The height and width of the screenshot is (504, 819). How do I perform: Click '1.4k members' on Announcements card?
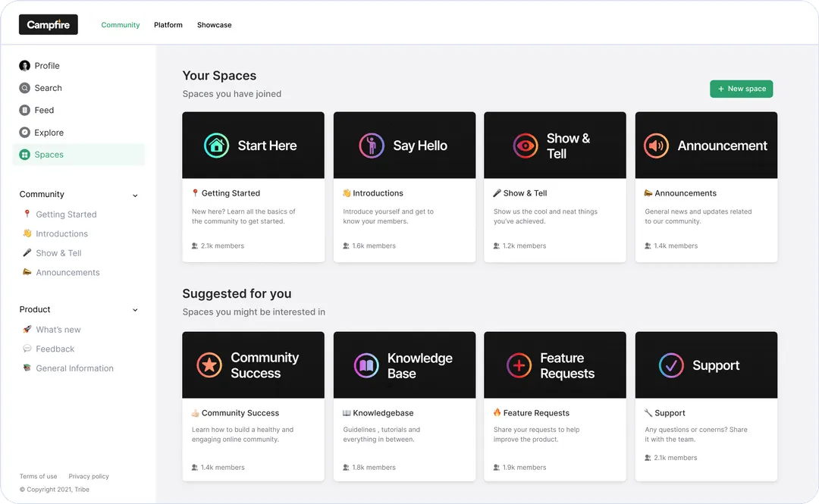[x=676, y=246]
